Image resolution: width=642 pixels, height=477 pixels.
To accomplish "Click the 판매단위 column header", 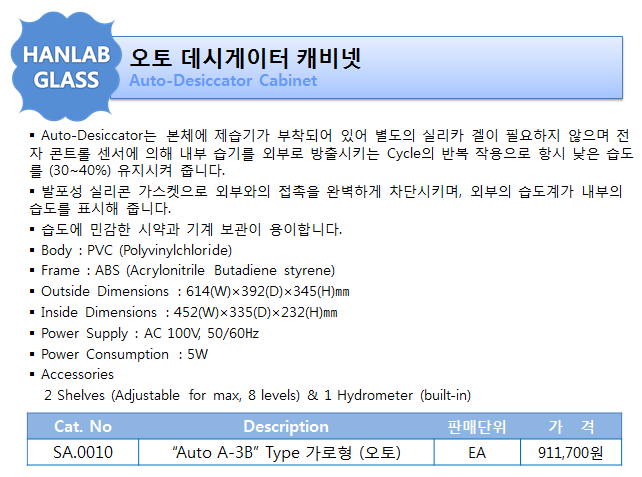I will click(477, 427).
